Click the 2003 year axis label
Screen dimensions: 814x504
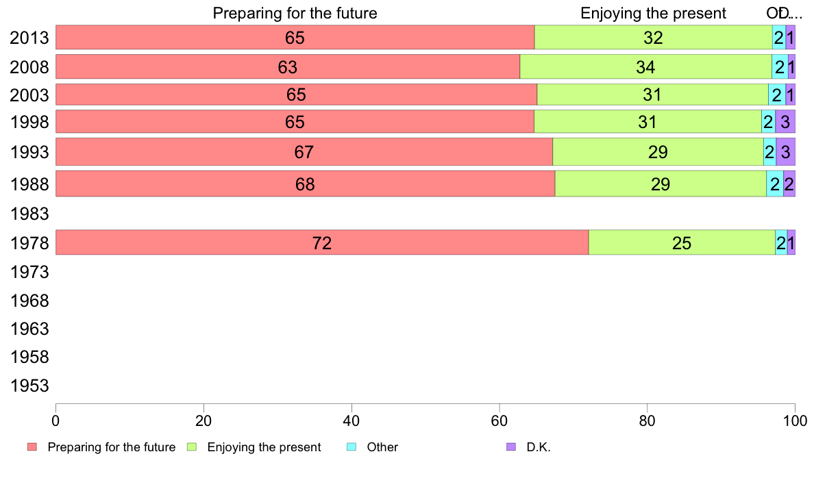pos(29,95)
